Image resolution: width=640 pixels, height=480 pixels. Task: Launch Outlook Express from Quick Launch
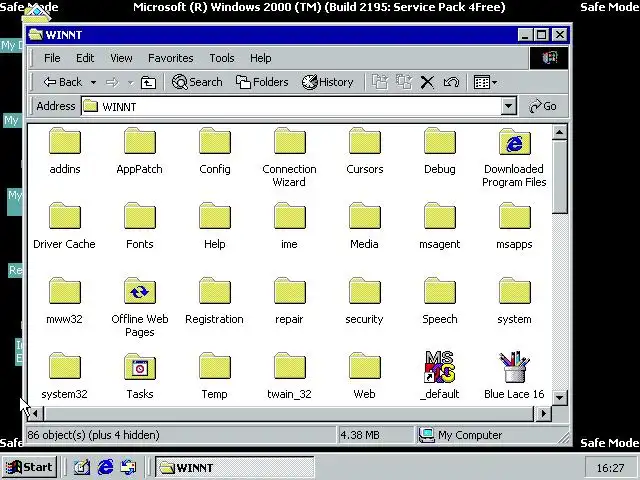tap(129, 467)
